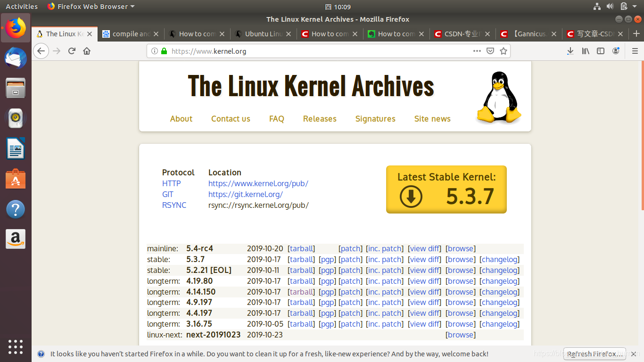644x362 pixels.
Task: Reload the kernel.org page
Action: coord(72,51)
